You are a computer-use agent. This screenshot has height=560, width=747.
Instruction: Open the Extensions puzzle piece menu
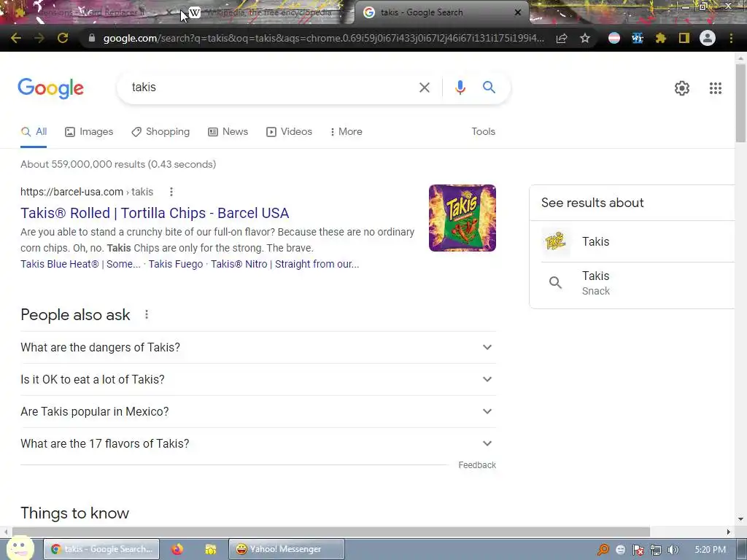661,38
